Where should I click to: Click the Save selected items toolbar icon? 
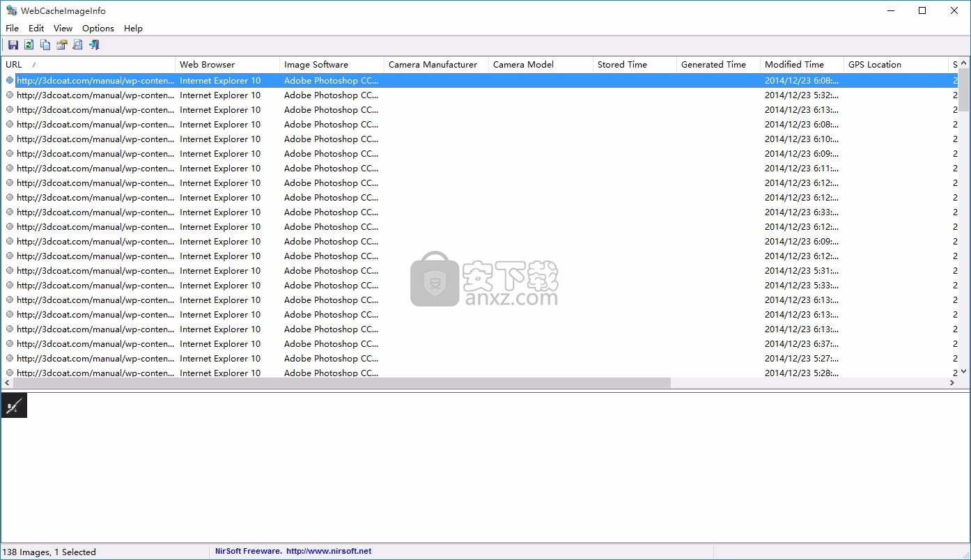13,45
